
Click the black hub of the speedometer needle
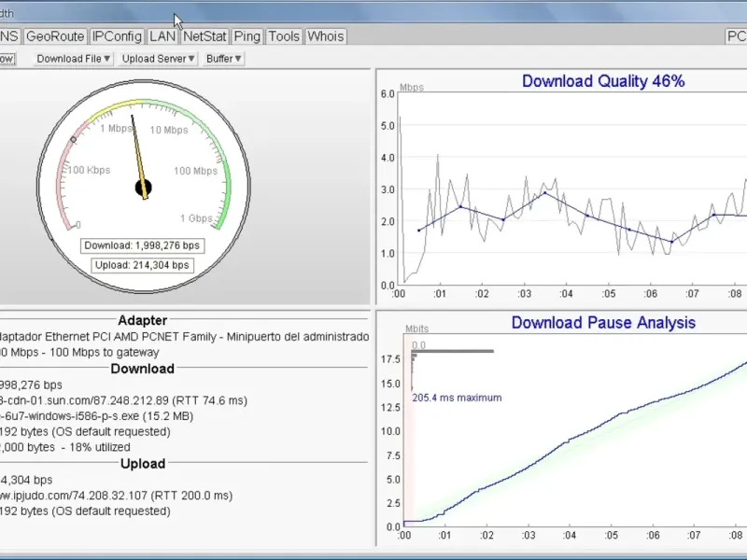(144, 189)
